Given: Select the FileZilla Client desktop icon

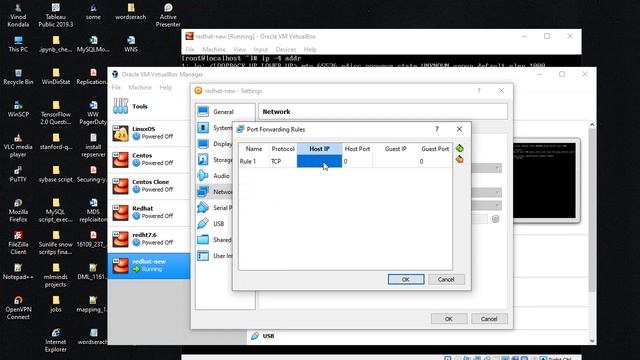Looking at the screenshot, I should point(18,243).
